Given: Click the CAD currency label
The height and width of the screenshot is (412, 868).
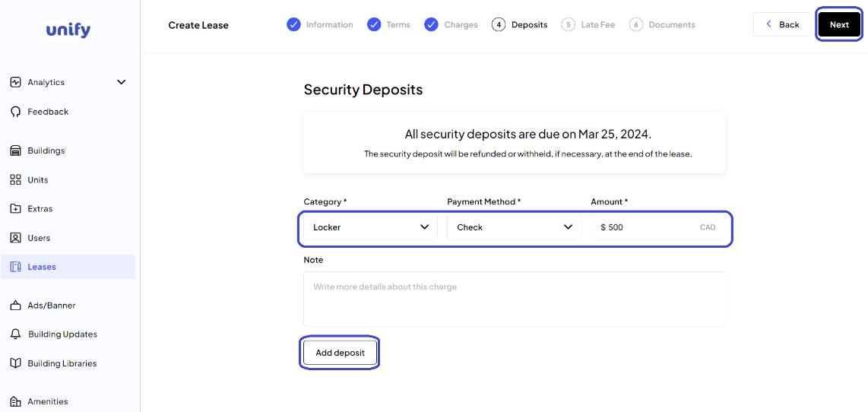Looking at the screenshot, I should point(708,227).
